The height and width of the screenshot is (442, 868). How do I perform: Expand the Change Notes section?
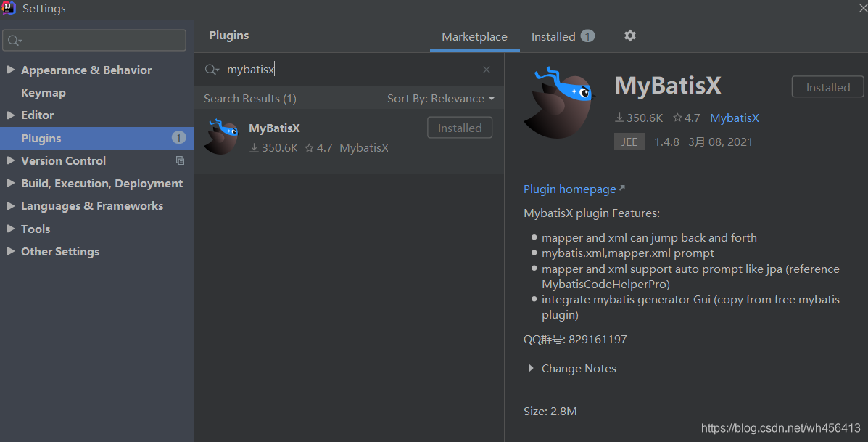click(x=531, y=369)
